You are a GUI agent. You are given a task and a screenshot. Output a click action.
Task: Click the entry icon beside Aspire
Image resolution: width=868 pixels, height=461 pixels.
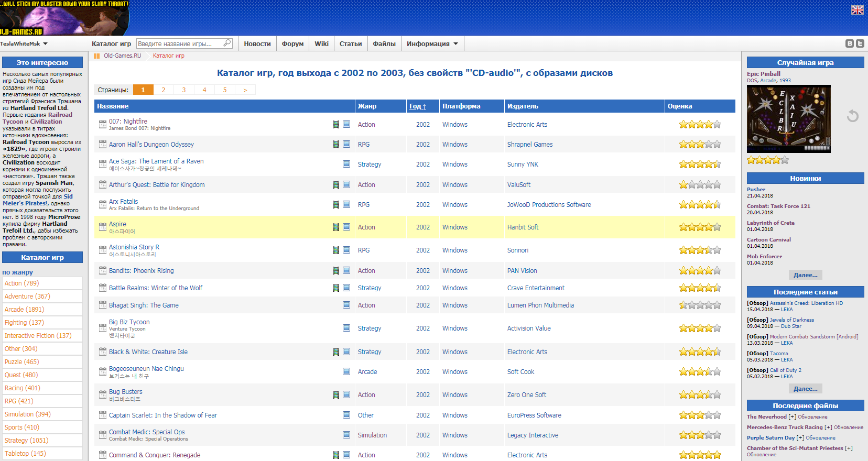click(103, 227)
